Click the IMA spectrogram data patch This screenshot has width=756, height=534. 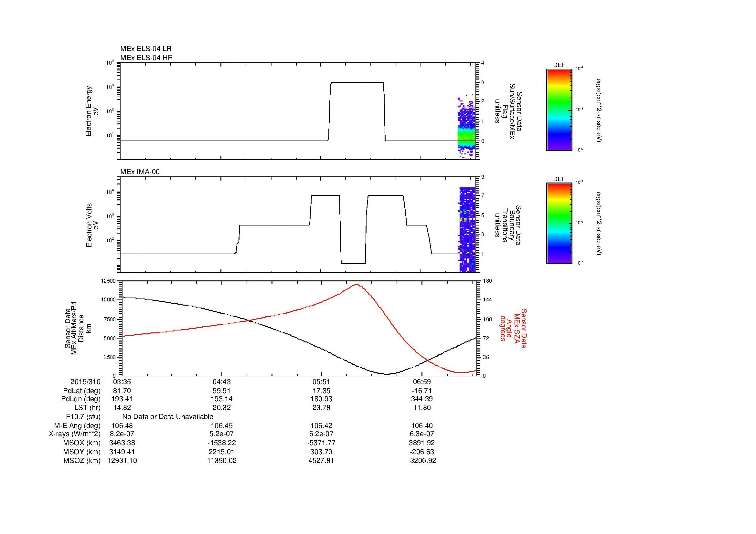click(467, 230)
